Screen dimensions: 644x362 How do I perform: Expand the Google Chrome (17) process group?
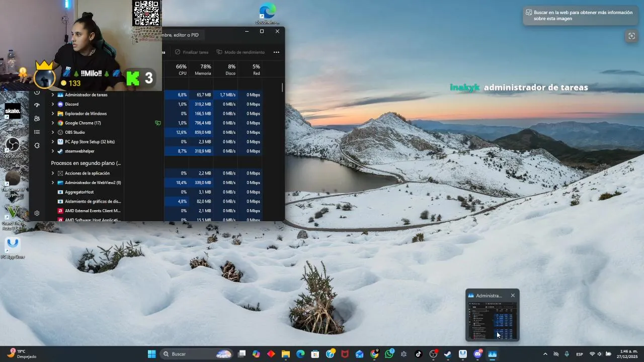coord(53,123)
